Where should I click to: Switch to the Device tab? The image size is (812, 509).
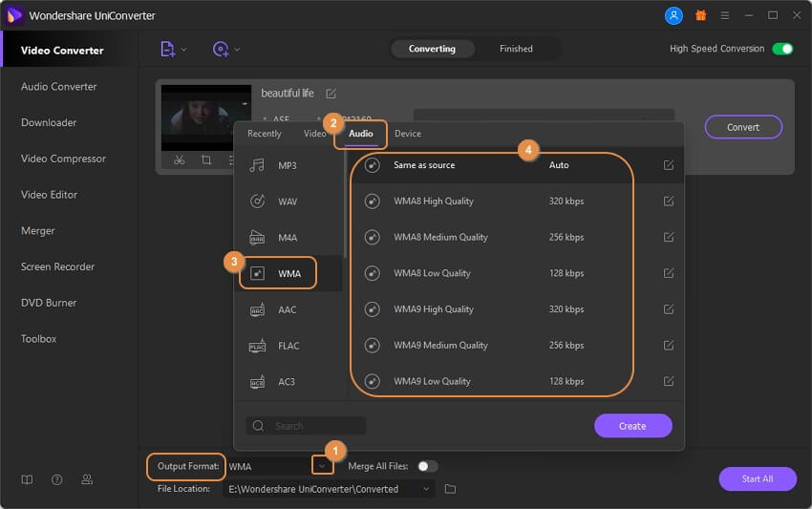tap(408, 134)
